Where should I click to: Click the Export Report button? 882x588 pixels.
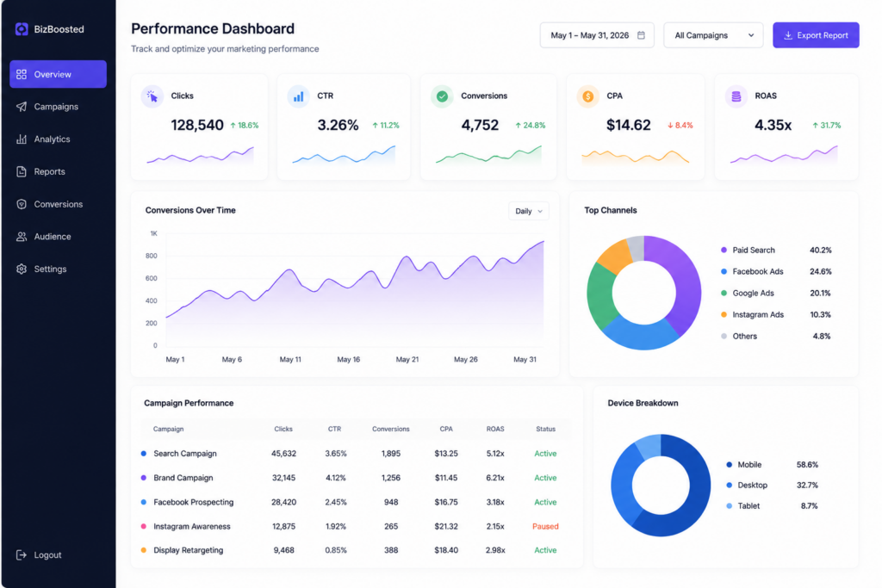coord(816,34)
